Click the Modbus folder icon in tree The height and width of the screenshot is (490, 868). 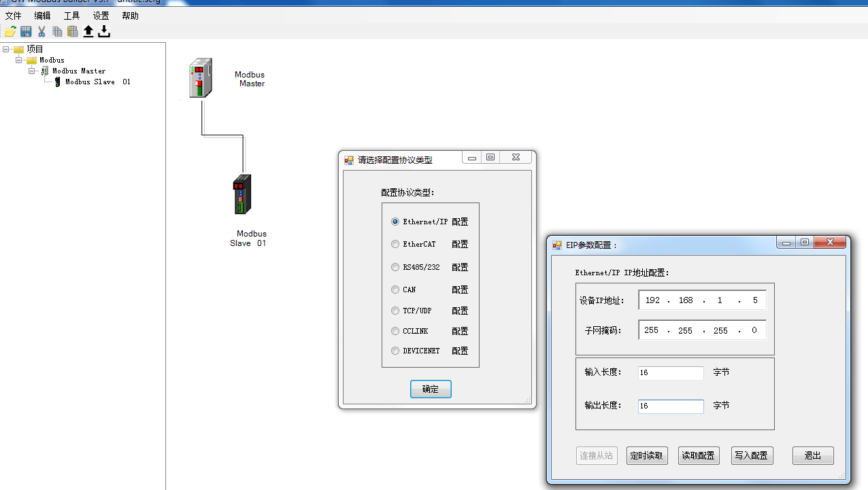click(x=31, y=60)
